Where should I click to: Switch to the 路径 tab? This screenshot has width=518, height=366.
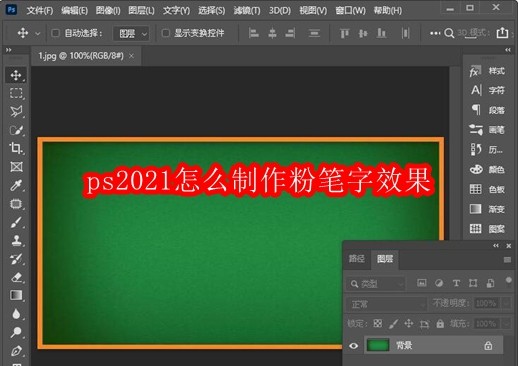point(357,259)
